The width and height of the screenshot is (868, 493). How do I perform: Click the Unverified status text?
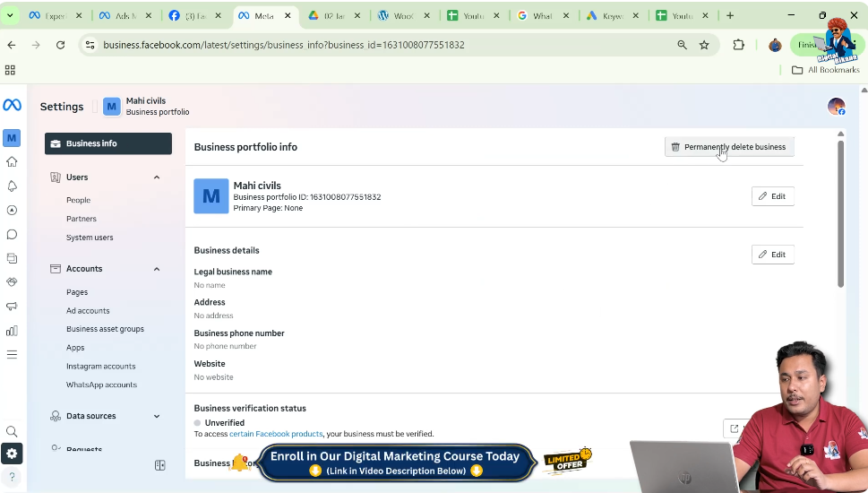224,423
